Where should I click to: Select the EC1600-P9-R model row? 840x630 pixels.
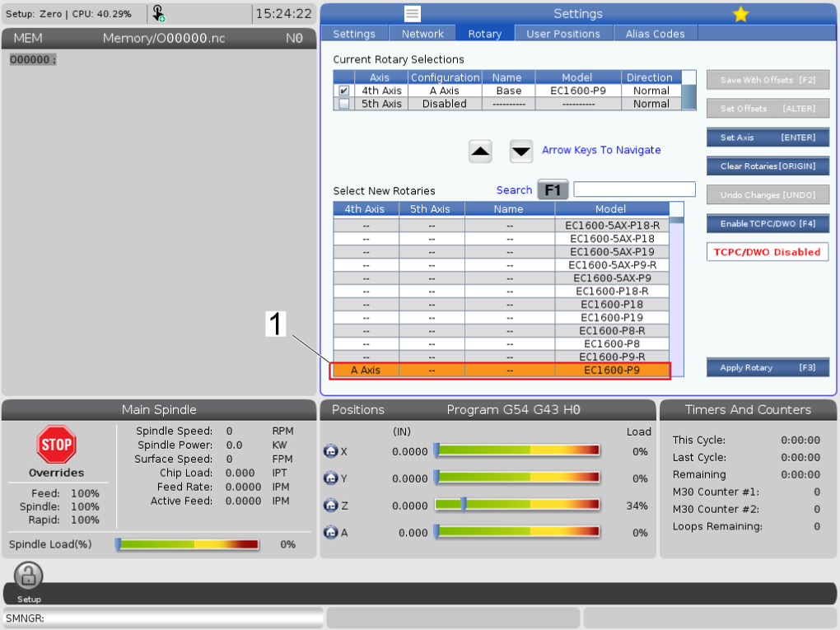502,357
